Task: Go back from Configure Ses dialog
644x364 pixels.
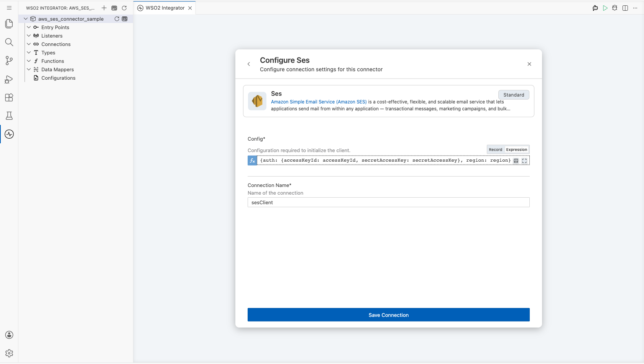Action: (249, 64)
